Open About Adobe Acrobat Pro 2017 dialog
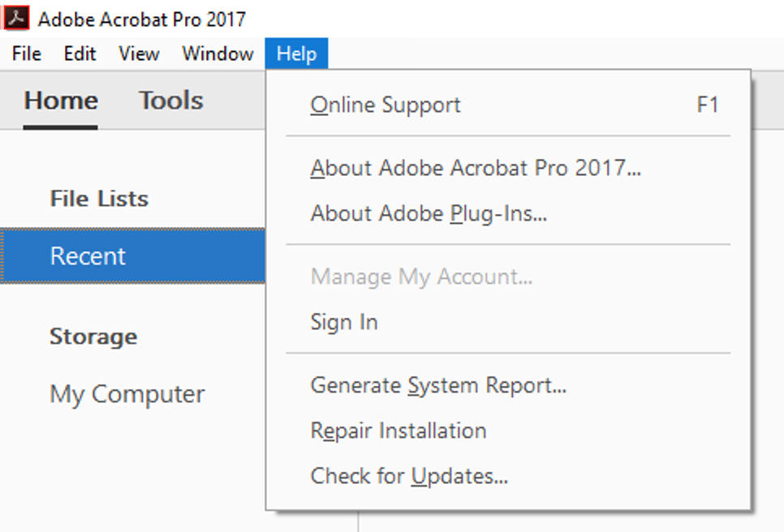 474,168
